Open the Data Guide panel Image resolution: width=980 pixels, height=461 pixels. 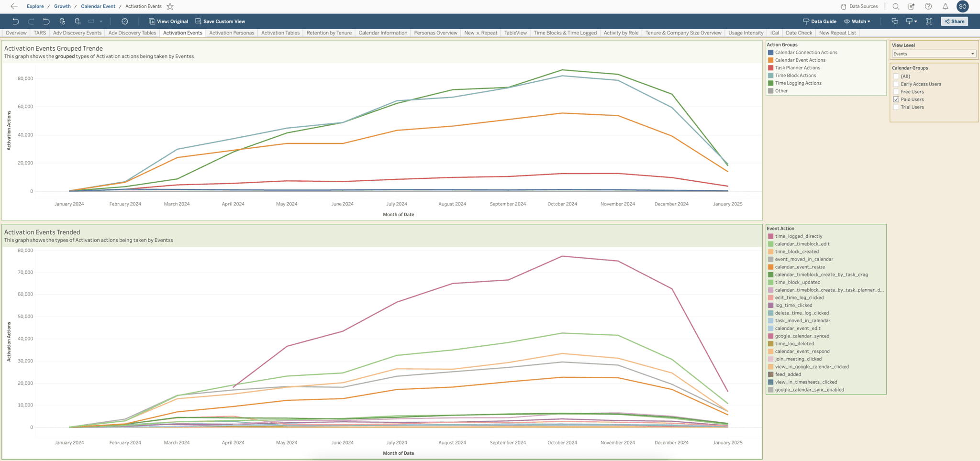pyautogui.click(x=820, y=21)
